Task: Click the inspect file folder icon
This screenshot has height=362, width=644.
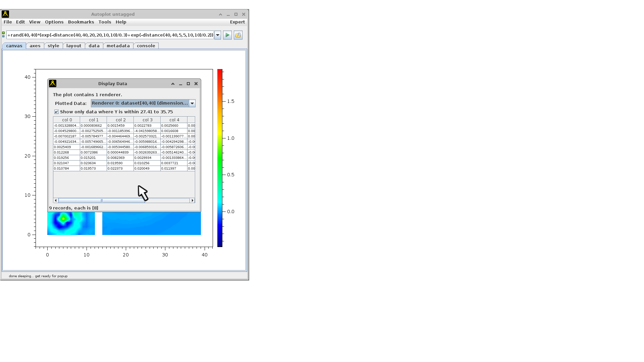Action: tap(238, 35)
